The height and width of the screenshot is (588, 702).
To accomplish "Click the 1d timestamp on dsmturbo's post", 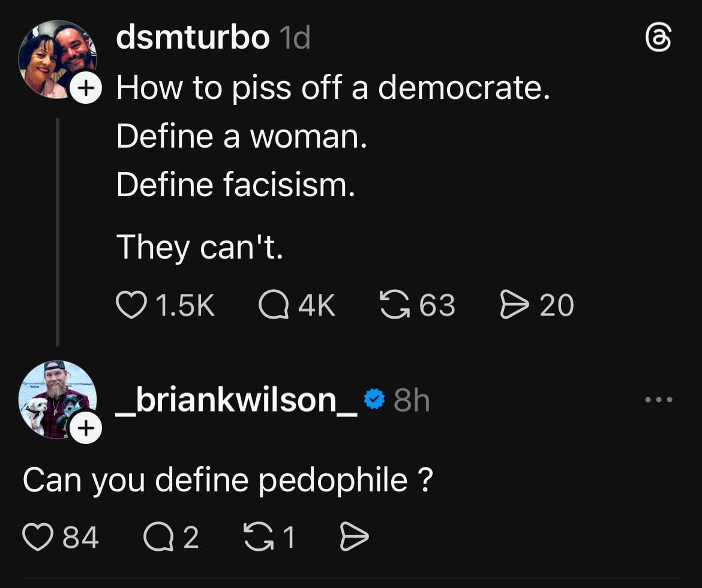I will [295, 38].
